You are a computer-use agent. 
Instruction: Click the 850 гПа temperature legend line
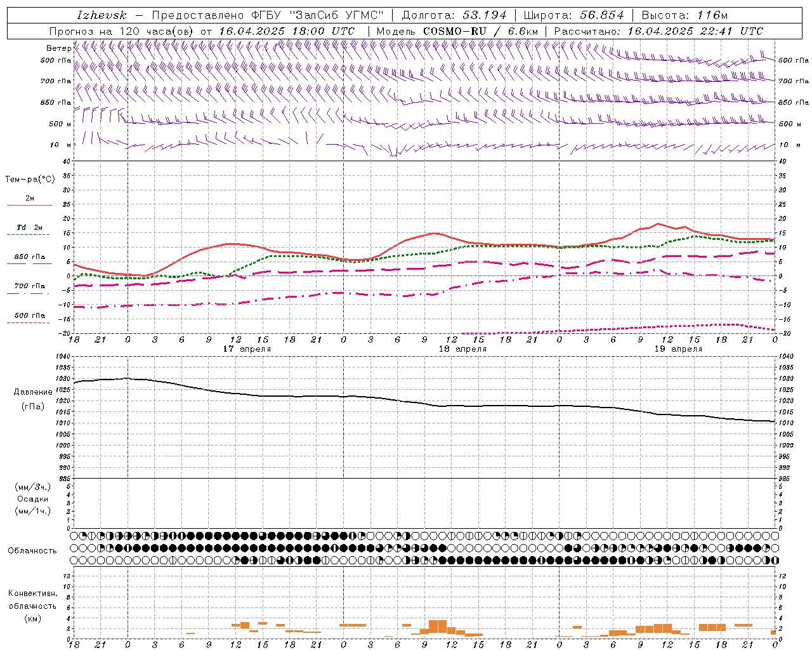tap(29, 263)
